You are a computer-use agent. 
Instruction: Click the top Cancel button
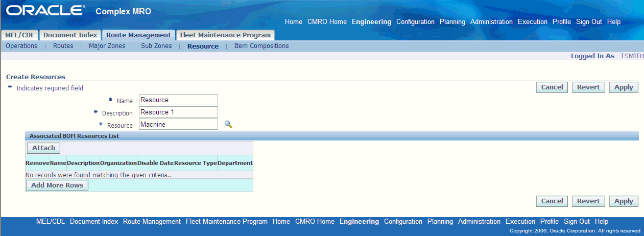552,87
